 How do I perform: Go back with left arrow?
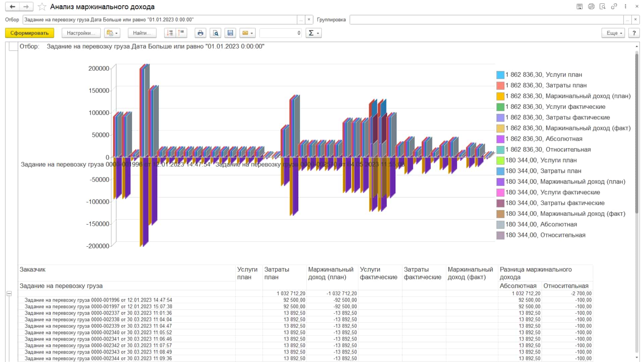pos(12,7)
